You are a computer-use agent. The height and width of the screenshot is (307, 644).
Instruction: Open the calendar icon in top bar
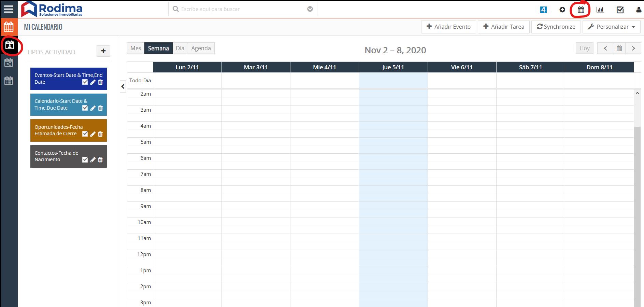pyautogui.click(x=581, y=10)
